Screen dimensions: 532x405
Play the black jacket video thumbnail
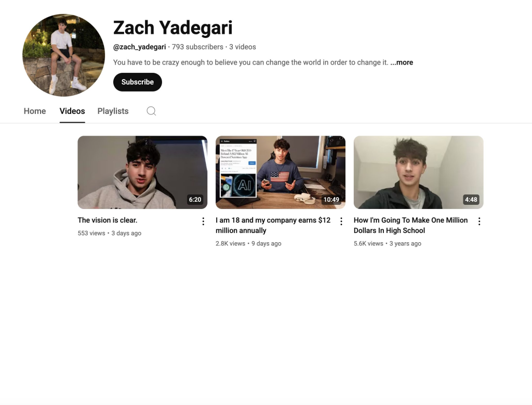click(418, 173)
